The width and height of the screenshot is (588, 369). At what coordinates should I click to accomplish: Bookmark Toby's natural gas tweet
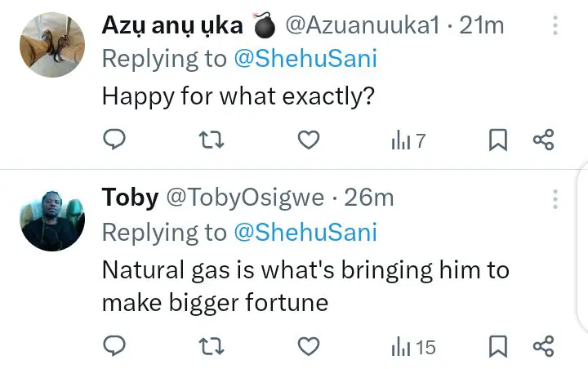coord(497,347)
